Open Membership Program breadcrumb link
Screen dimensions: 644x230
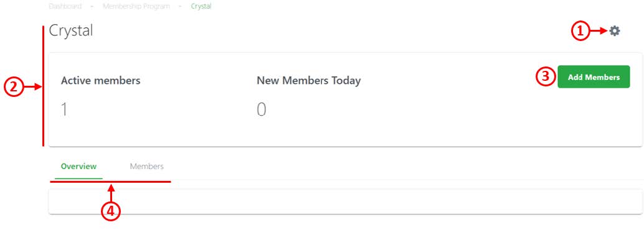point(136,7)
